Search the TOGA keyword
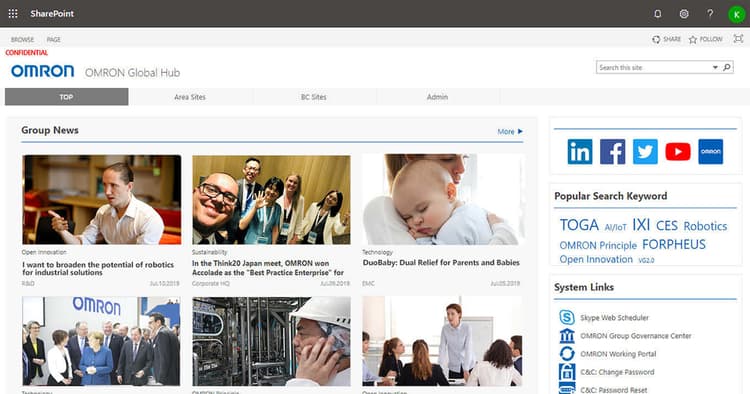The image size is (750, 394). pyautogui.click(x=579, y=225)
